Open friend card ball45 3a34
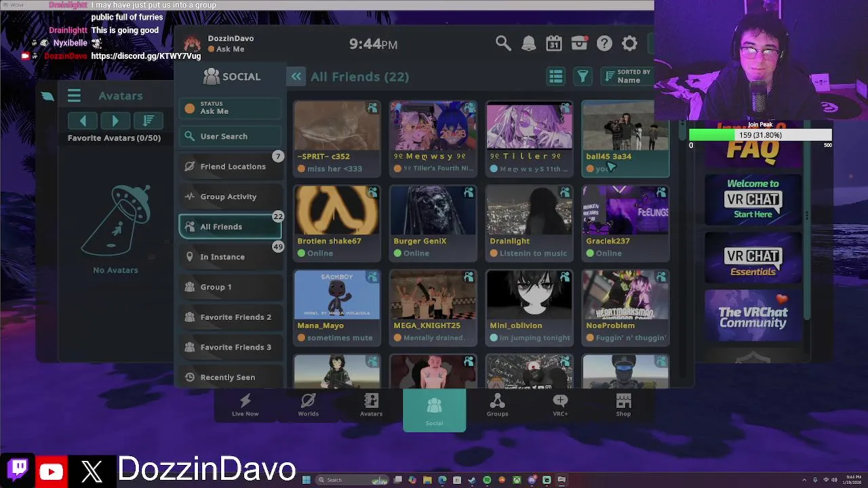868x488 pixels. 625,138
